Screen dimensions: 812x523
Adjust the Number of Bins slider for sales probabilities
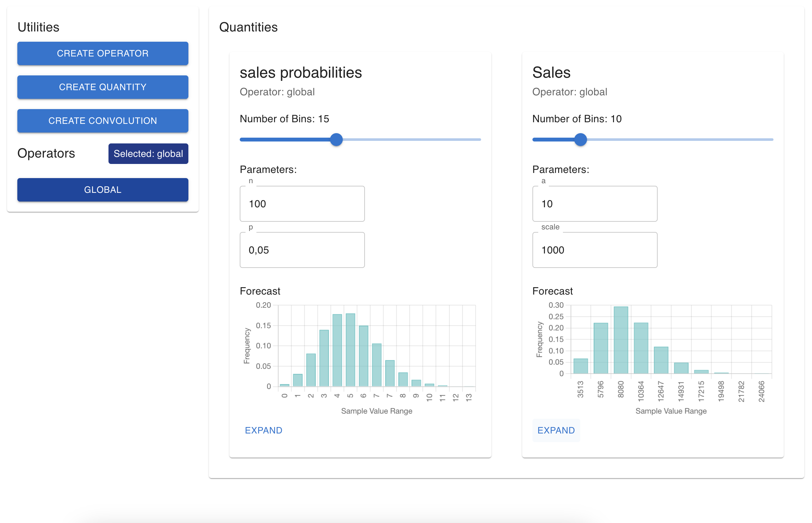coord(336,139)
